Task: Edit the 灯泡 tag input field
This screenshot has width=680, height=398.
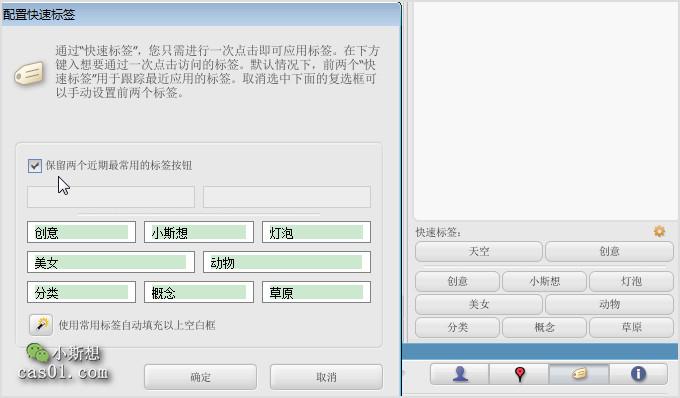Action: coord(317,232)
